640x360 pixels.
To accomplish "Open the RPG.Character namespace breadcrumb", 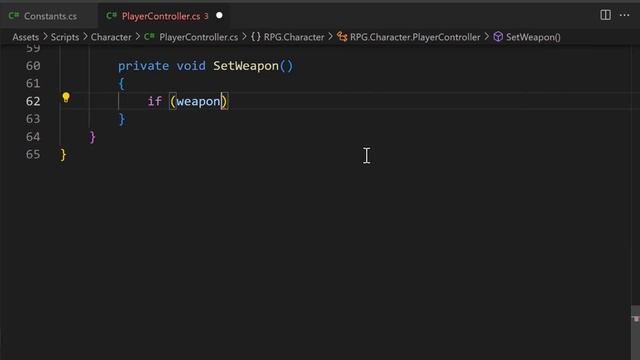I will (x=294, y=37).
